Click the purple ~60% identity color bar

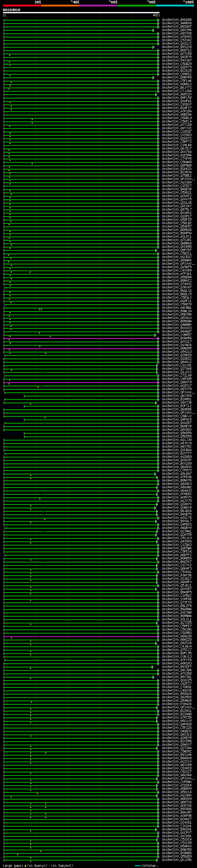pyautogui.click(x=99, y=6)
